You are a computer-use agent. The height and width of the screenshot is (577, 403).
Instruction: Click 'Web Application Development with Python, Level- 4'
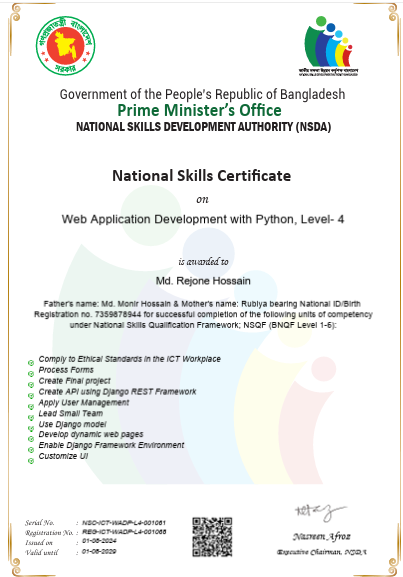[x=203, y=219]
